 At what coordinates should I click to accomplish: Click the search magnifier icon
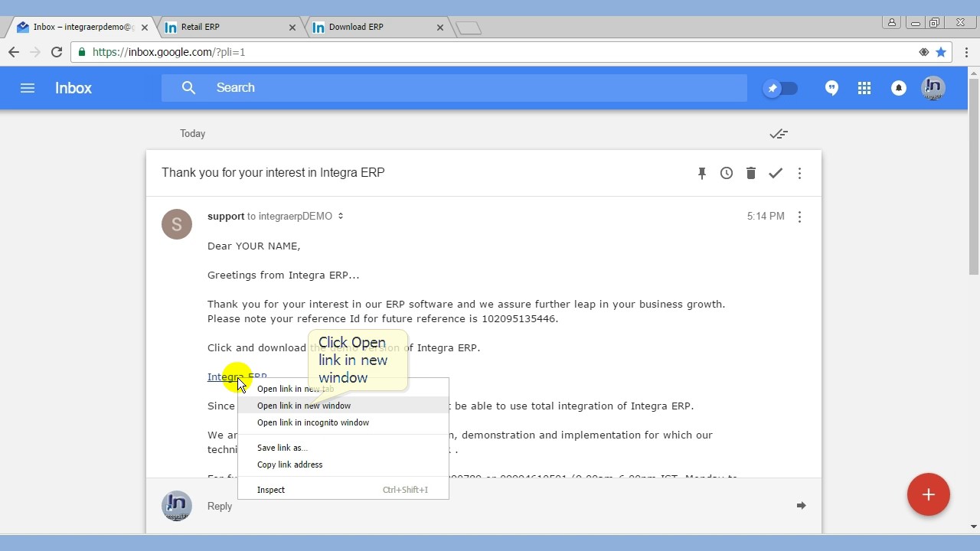188,88
